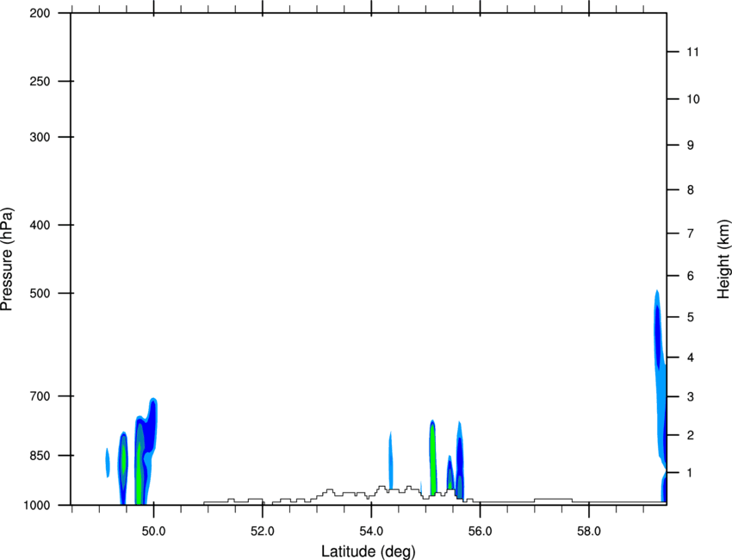This screenshot has height=560, width=732.
Task: Click the 50.0 latitude label
Action: click(x=153, y=532)
